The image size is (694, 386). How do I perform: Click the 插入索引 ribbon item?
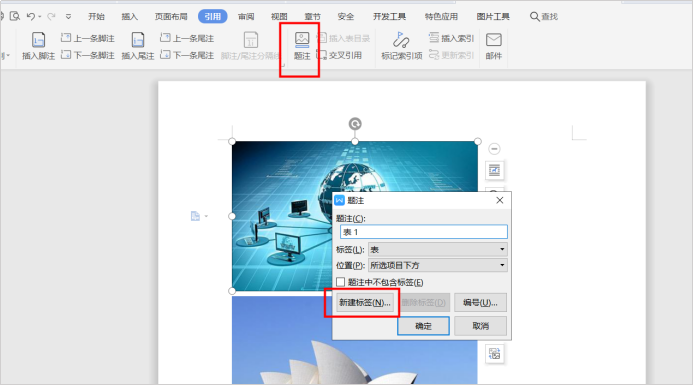tap(451, 39)
